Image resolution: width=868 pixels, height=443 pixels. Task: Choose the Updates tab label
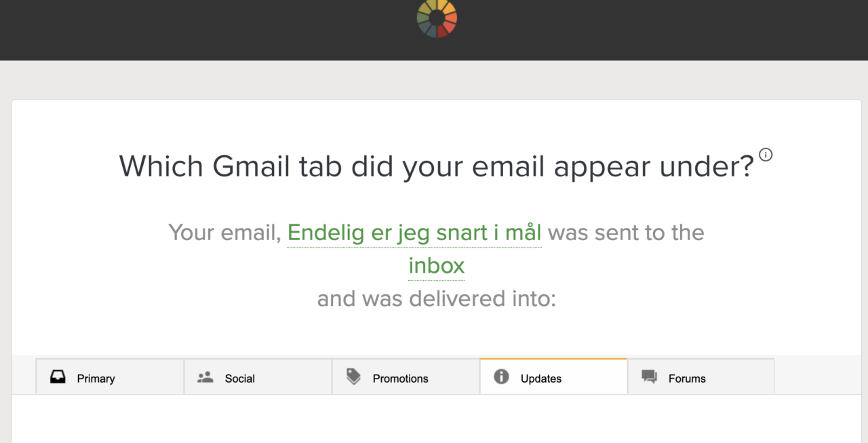pyautogui.click(x=541, y=379)
